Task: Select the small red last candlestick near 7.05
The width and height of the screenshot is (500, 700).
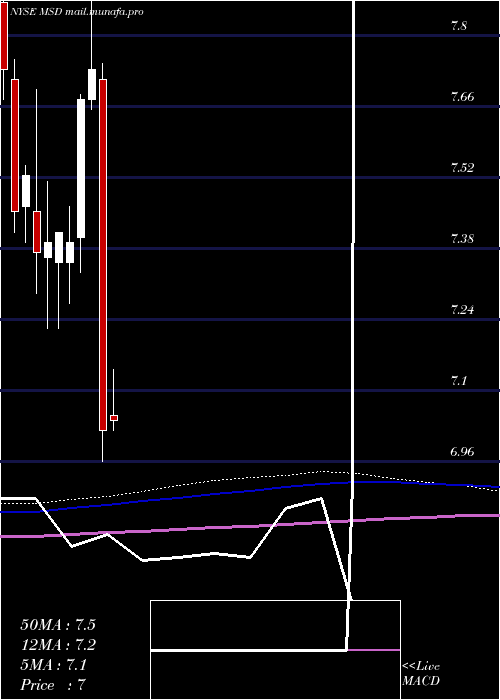Action: 114,418
